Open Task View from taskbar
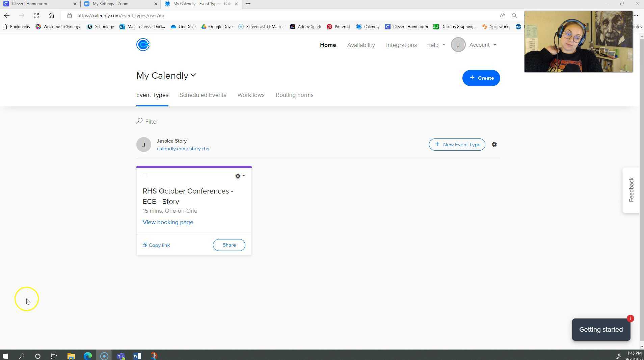 [x=54, y=356]
